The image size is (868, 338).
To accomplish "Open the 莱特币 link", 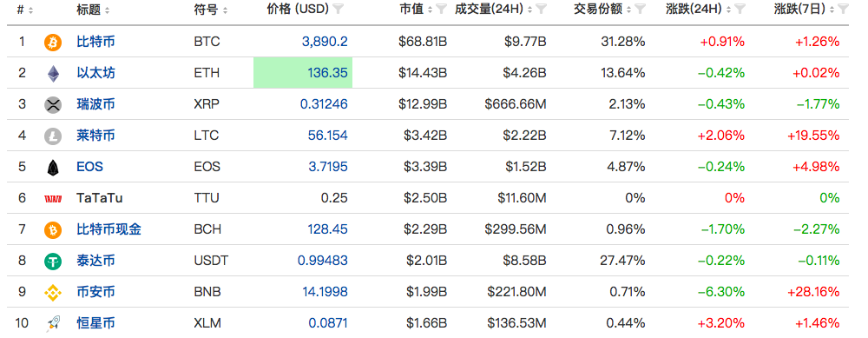I will tap(95, 136).
